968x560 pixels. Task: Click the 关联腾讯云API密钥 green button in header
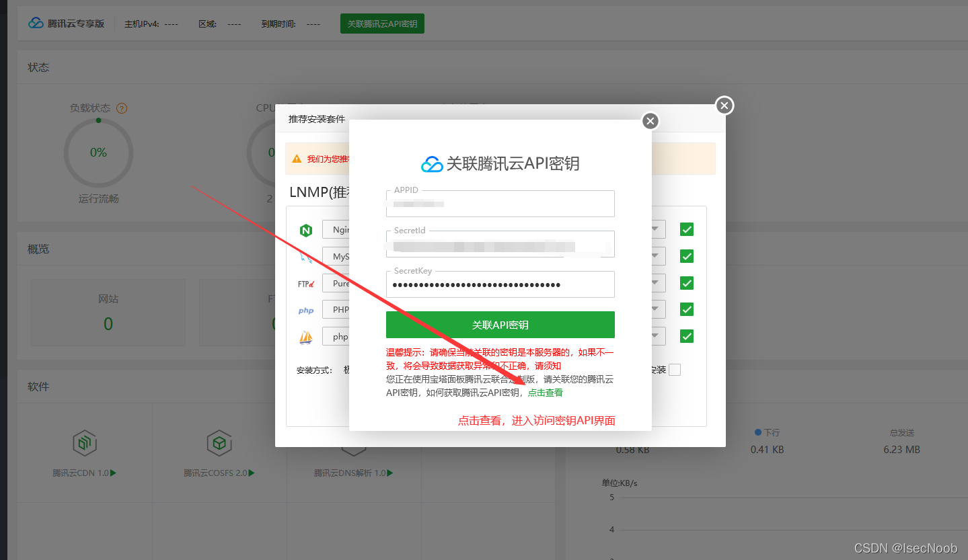[382, 24]
